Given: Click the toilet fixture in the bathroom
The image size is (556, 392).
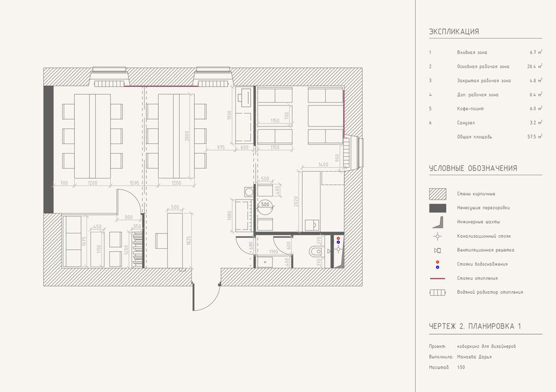Looking at the screenshot, I should (x=316, y=251).
